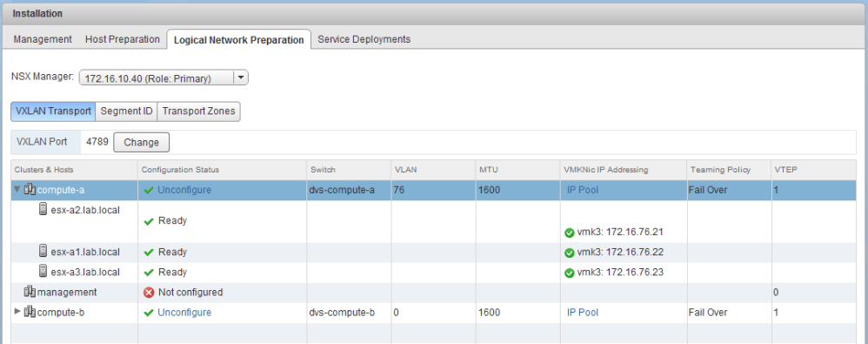Open the Transport Zones view
868x344 pixels.
(198, 111)
